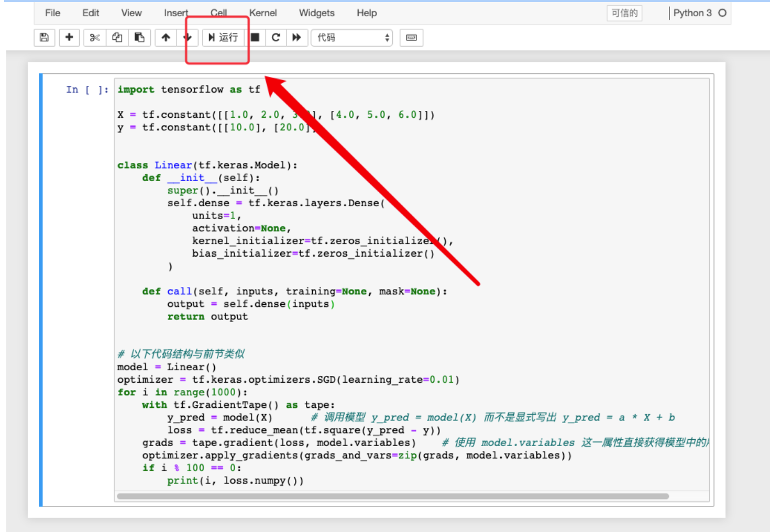Click the return output line

(207, 317)
